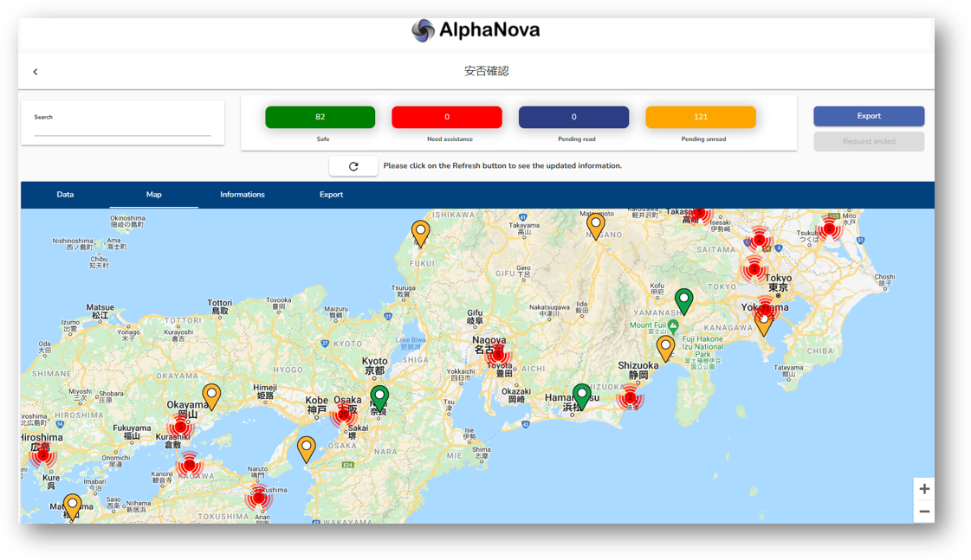Image resolution: width=971 pixels, height=560 pixels.
Task: Select the orange pin on Awaji island
Action: coord(307,449)
